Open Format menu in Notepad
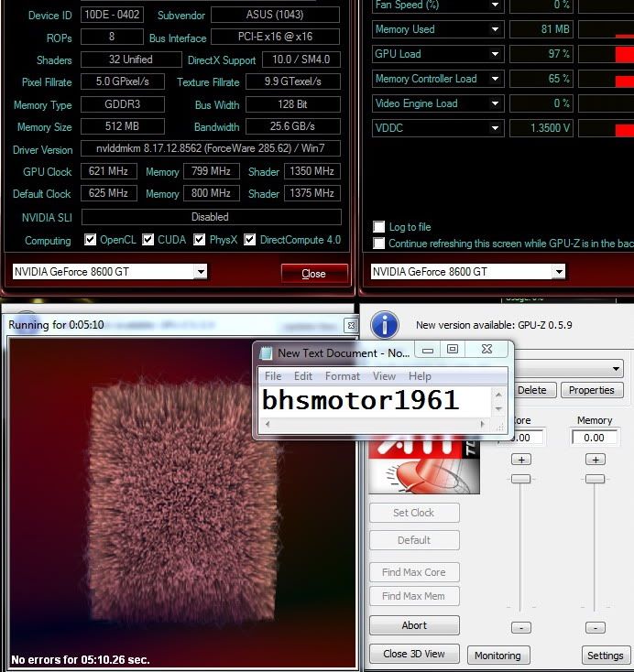 pos(343,376)
